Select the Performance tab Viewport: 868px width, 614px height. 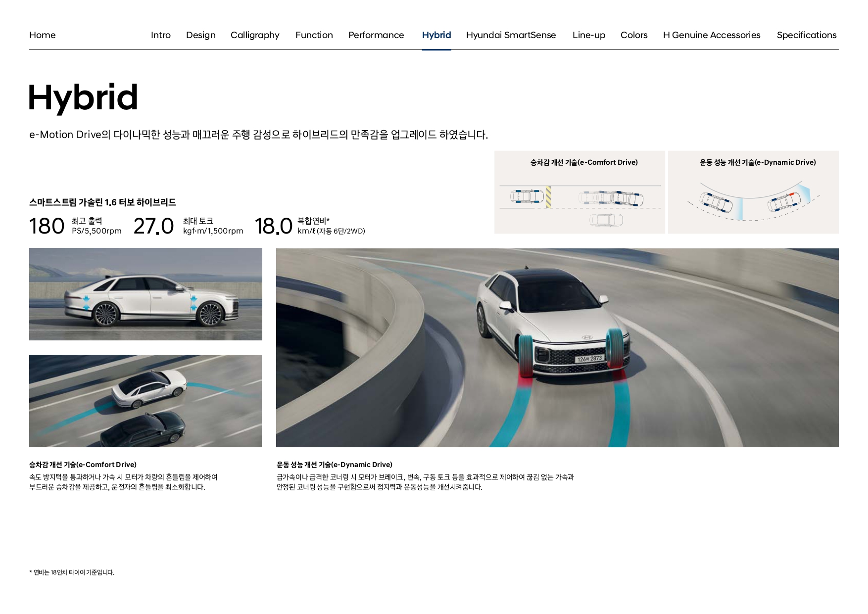pos(376,35)
